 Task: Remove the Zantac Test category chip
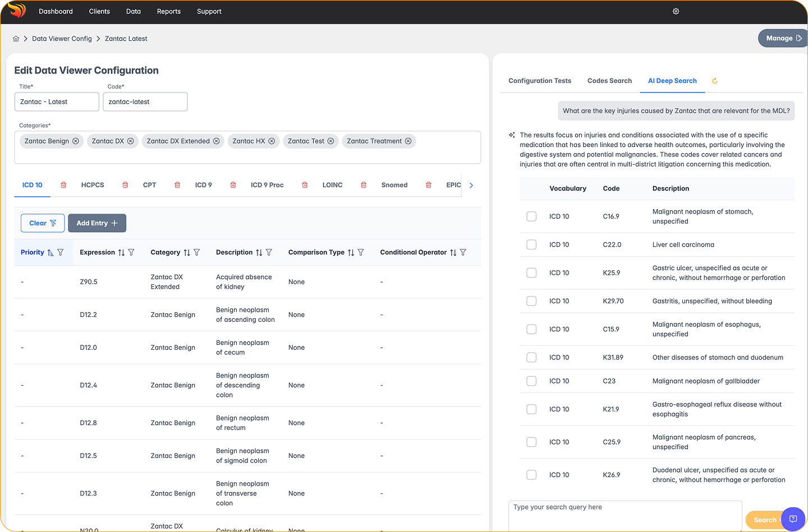[330, 141]
